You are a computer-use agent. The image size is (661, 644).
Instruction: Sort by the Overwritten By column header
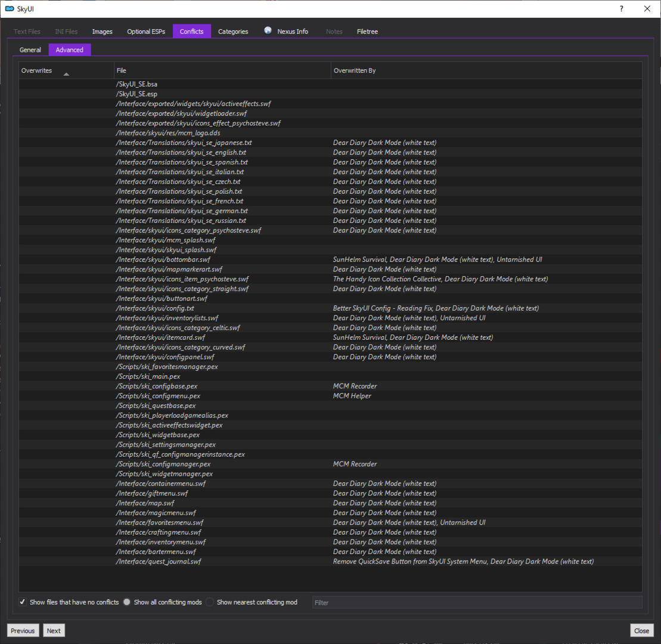point(486,70)
